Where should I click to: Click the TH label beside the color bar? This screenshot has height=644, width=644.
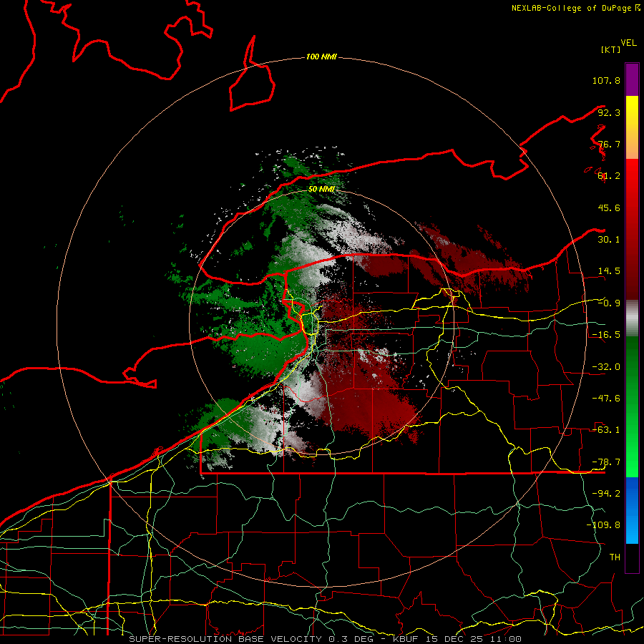click(x=615, y=557)
